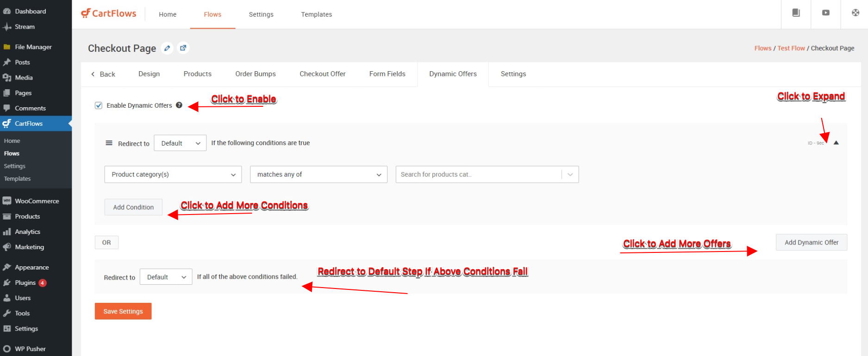Open the Form Fields tab

click(387, 74)
